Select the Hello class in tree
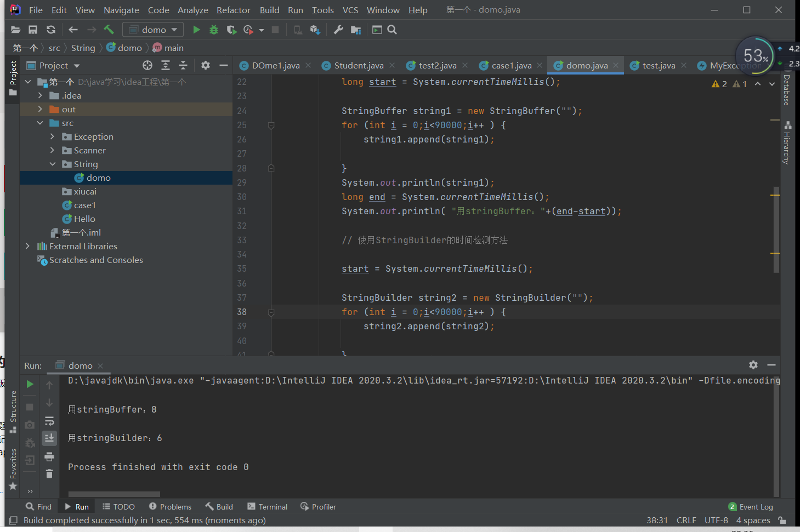Screen dimensions: 800x532 [x=84, y=219]
